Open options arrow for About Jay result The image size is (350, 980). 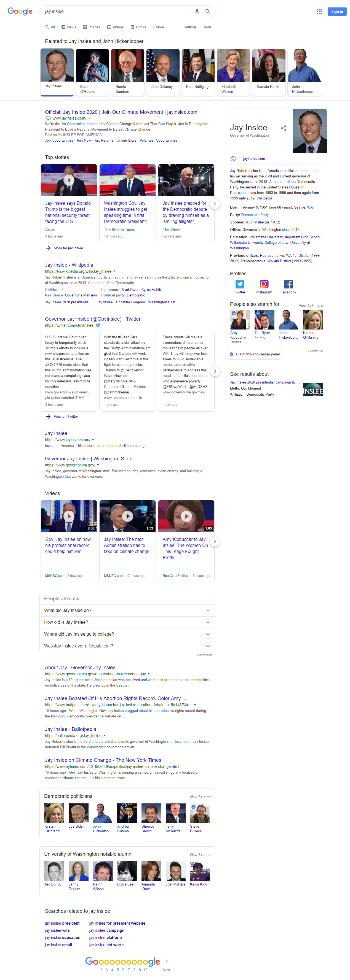click(149, 674)
